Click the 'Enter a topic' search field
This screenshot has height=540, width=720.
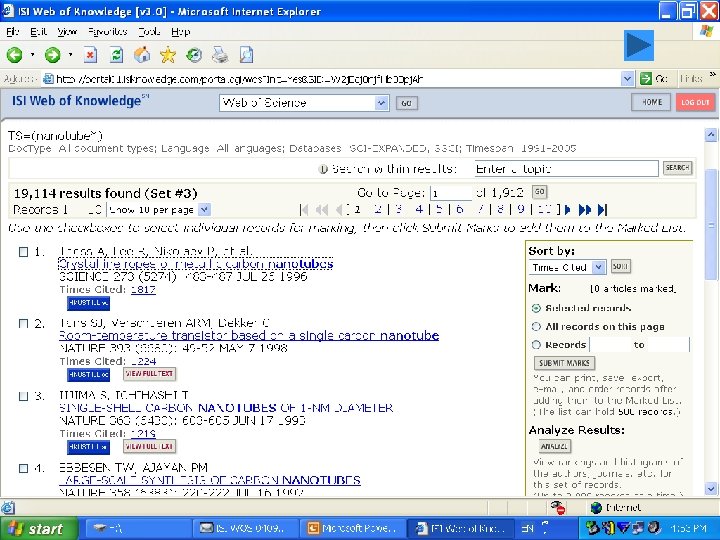click(566, 169)
